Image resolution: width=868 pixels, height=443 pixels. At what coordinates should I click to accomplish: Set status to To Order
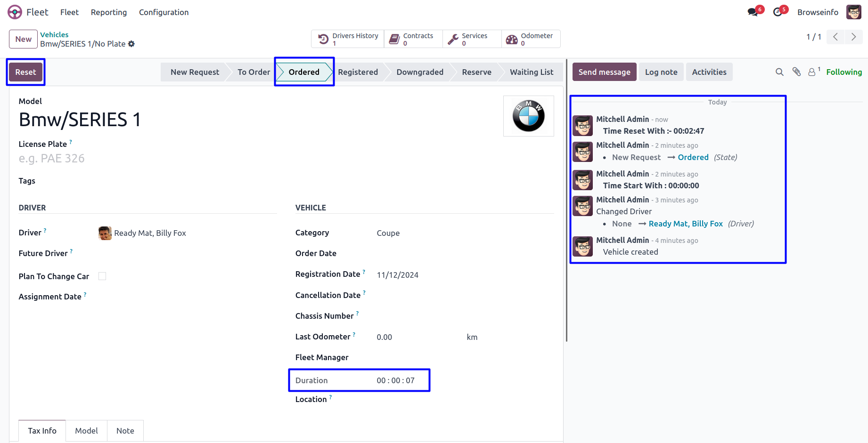pos(254,72)
